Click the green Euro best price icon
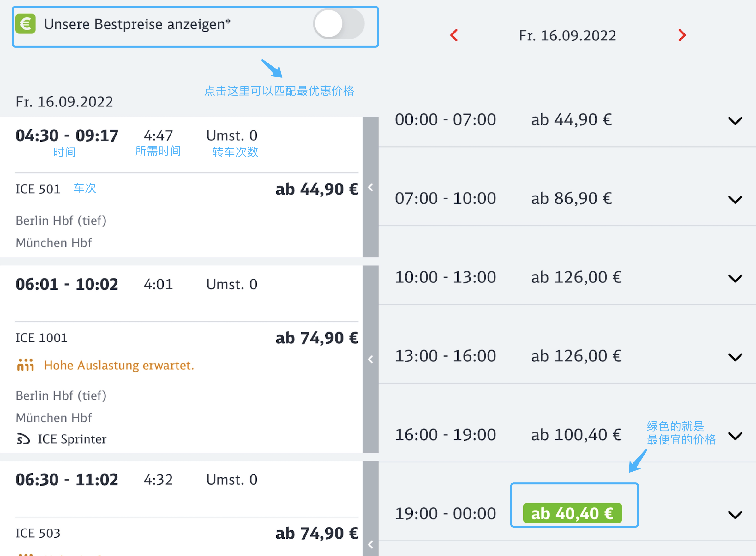Viewport: 756px width, 556px height. pos(26,24)
